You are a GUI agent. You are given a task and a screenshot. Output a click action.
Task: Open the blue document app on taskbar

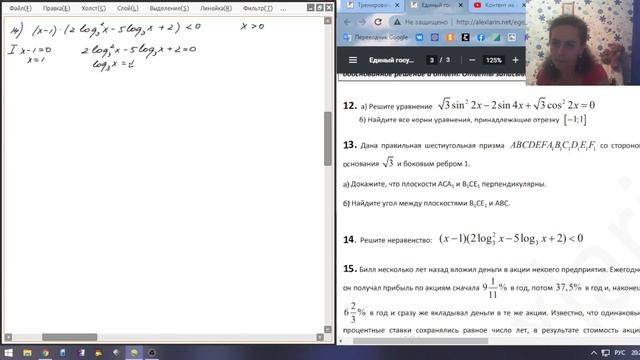click(x=63, y=353)
